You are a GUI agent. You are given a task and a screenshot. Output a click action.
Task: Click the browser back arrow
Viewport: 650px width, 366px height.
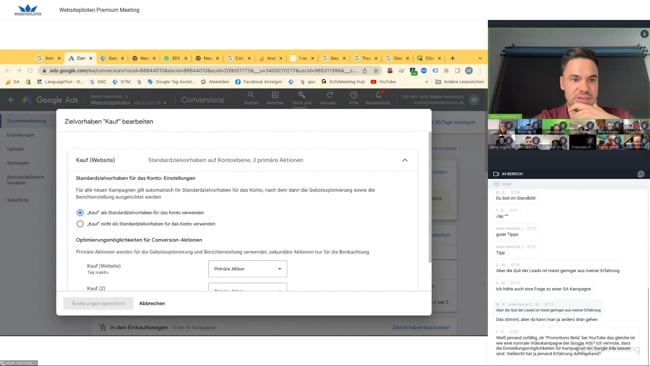pos(8,70)
